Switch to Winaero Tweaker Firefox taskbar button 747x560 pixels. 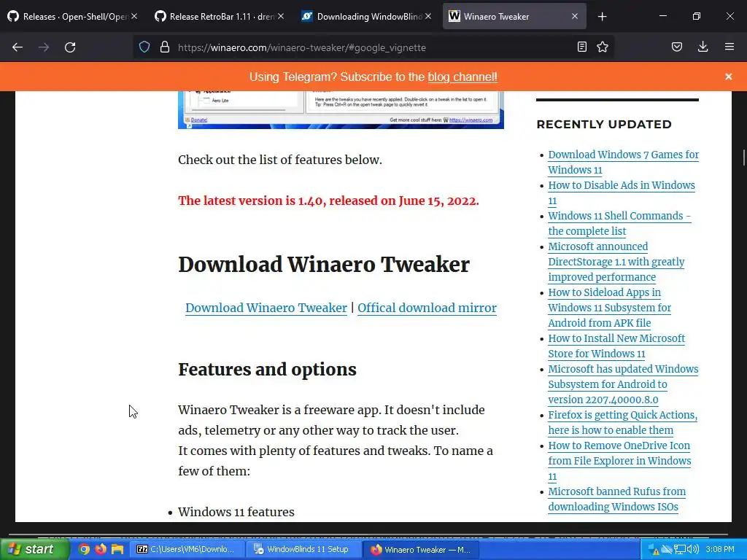point(421,549)
